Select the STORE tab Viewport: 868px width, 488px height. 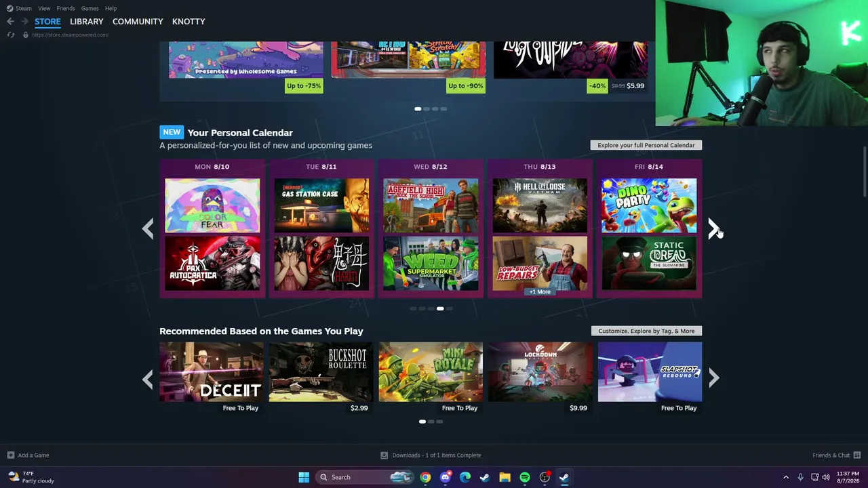(47, 22)
